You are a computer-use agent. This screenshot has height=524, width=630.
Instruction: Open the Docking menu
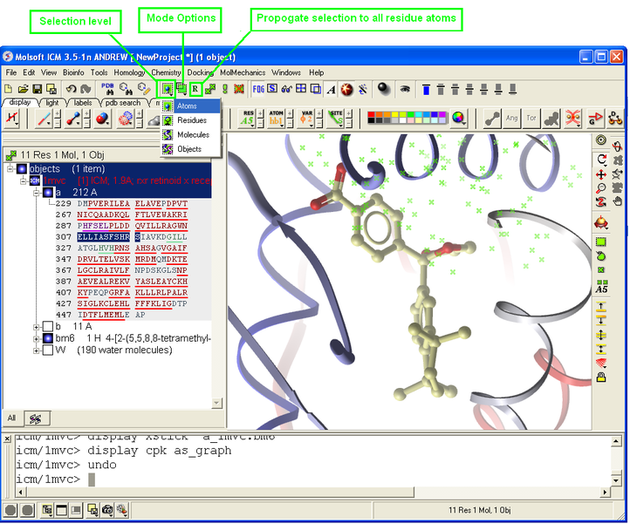click(x=200, y=72)
